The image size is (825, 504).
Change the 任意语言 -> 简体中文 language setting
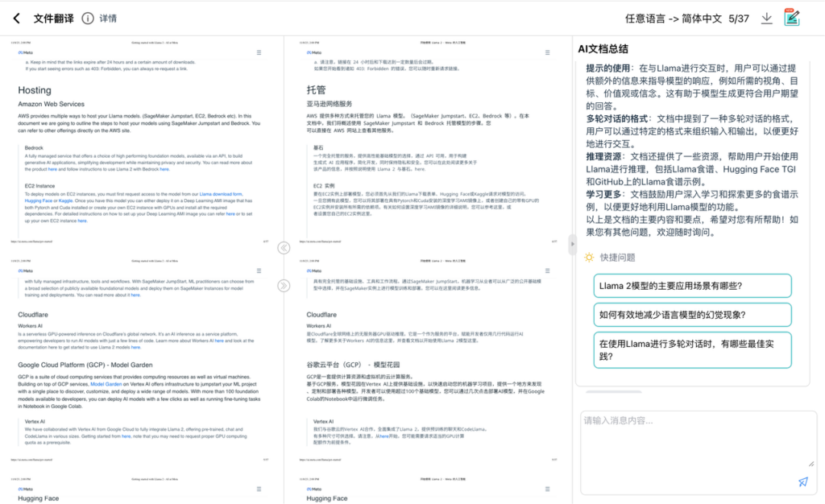tap(673, 19)
